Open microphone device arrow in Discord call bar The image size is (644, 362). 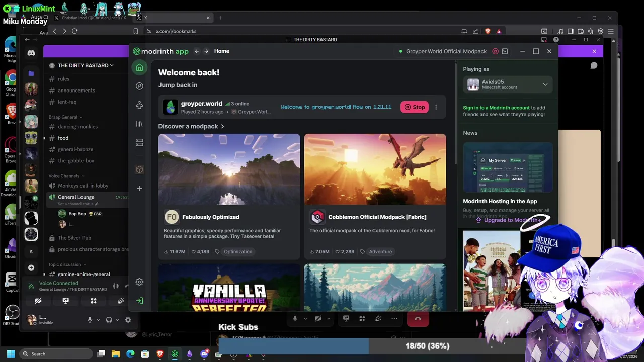(305, 319)
